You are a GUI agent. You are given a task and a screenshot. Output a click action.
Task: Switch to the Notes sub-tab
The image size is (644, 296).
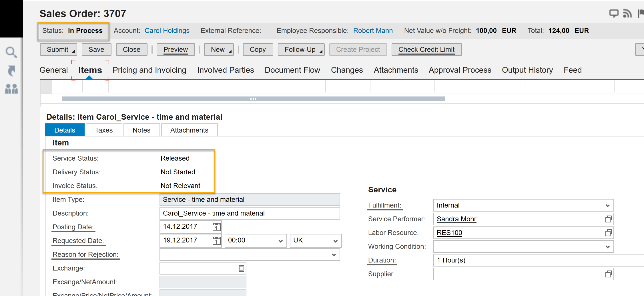click(141, 130)
